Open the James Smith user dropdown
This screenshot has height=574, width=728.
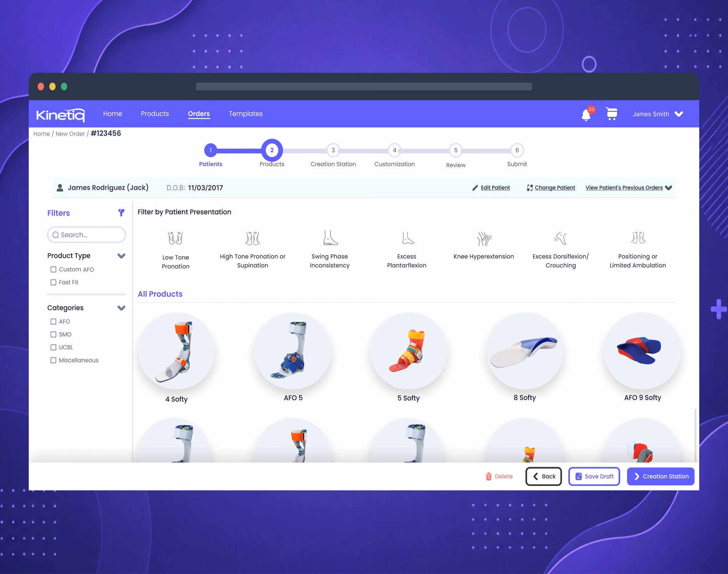(x=658, y=114)
